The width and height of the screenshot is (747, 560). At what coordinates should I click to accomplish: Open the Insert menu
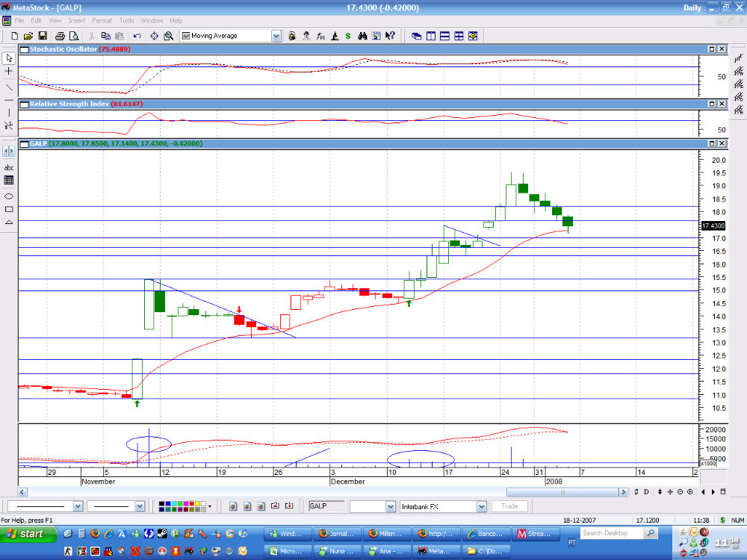(77, 20)
